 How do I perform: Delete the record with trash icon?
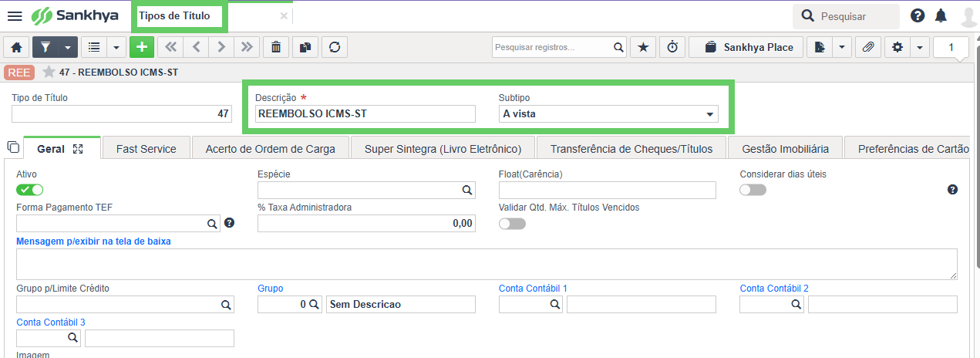coord(275,47)
